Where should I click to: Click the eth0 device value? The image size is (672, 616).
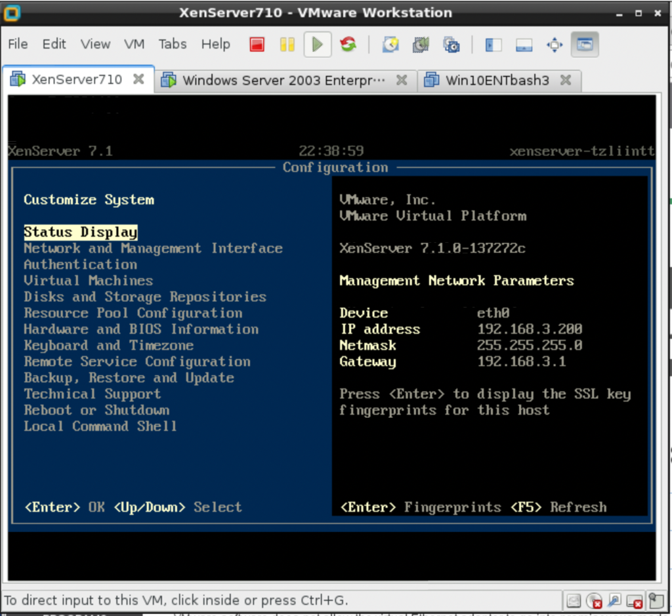click(x=493, y=313)
